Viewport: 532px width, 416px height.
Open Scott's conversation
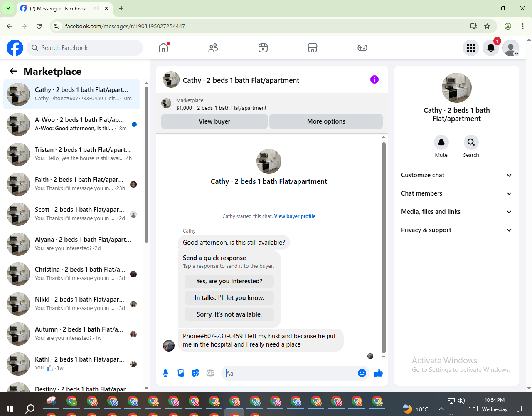click(72, 214)
